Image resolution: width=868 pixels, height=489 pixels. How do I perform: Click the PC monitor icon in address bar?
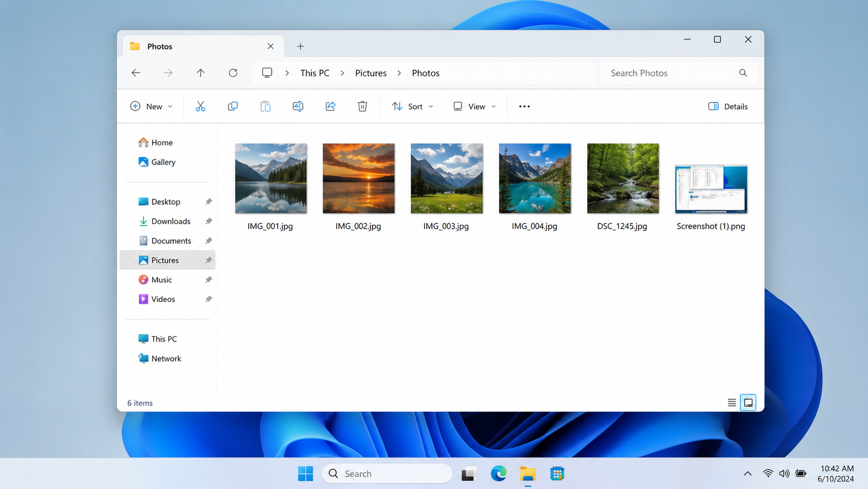[267, 73]
